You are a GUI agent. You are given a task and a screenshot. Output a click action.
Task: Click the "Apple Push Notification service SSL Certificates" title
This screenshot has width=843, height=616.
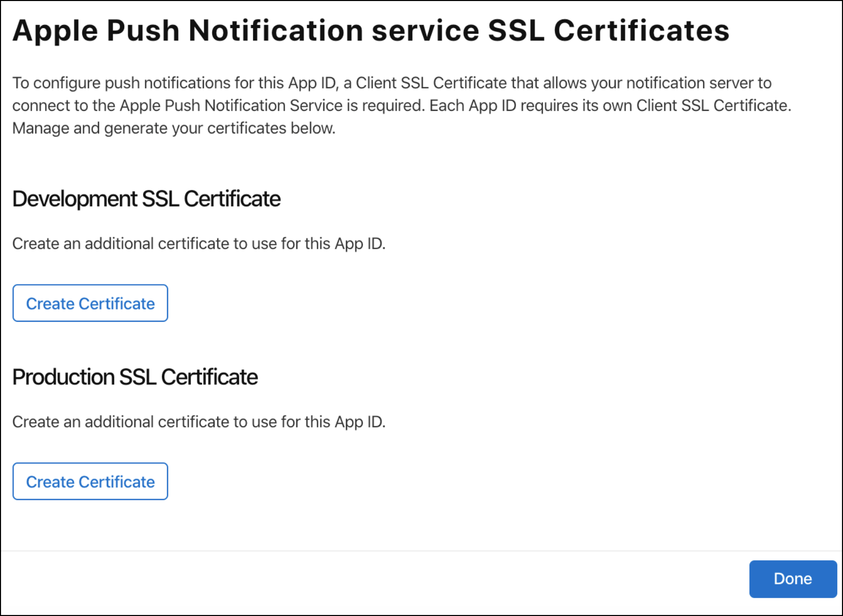371,31
